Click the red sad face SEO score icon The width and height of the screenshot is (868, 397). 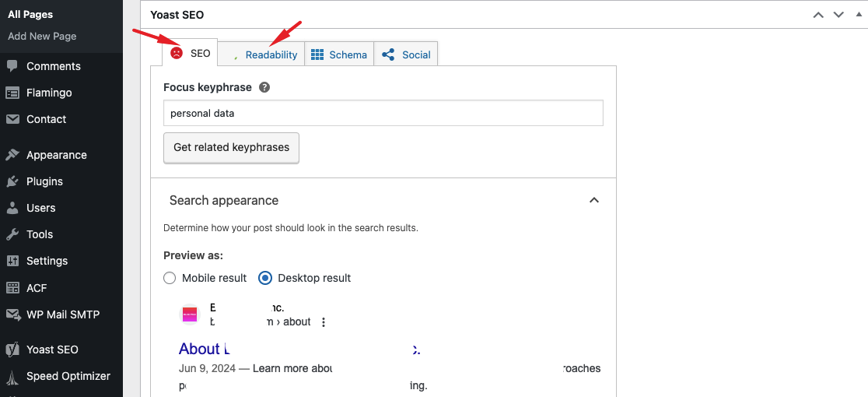(x=177, y=53)
